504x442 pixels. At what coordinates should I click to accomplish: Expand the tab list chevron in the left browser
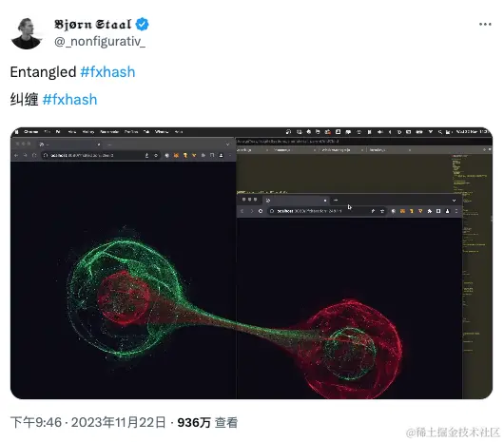point(227,144)
